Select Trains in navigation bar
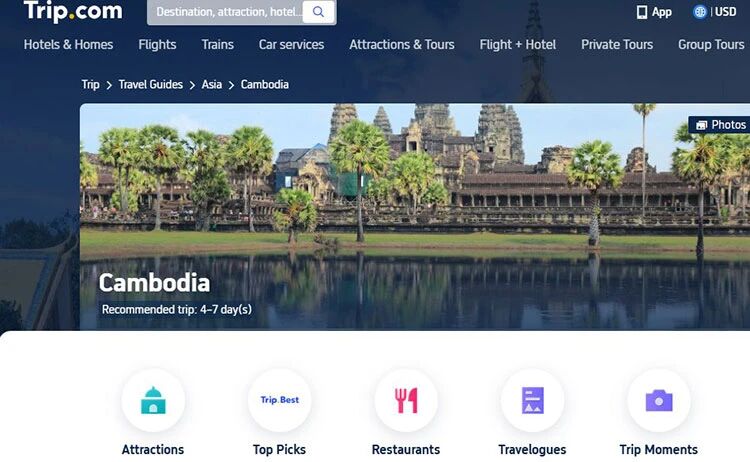This screenshot has height=462, width=750. click(x=218, y=44)
